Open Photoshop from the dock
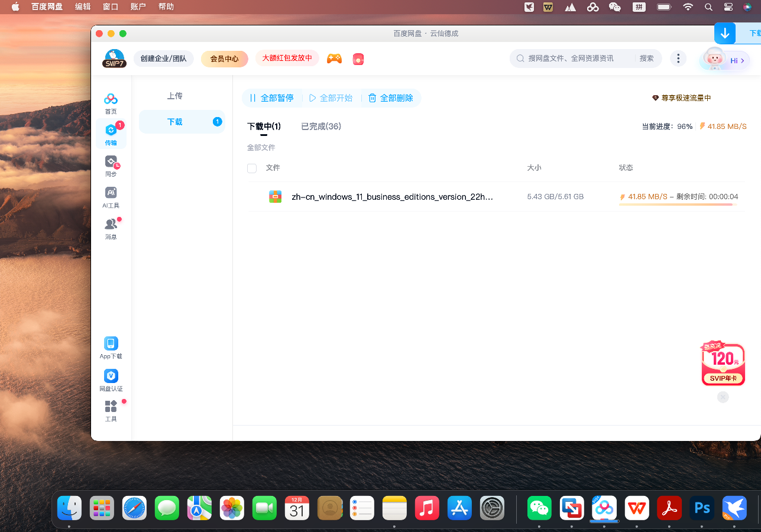761x532 pixels. [702, 508]
